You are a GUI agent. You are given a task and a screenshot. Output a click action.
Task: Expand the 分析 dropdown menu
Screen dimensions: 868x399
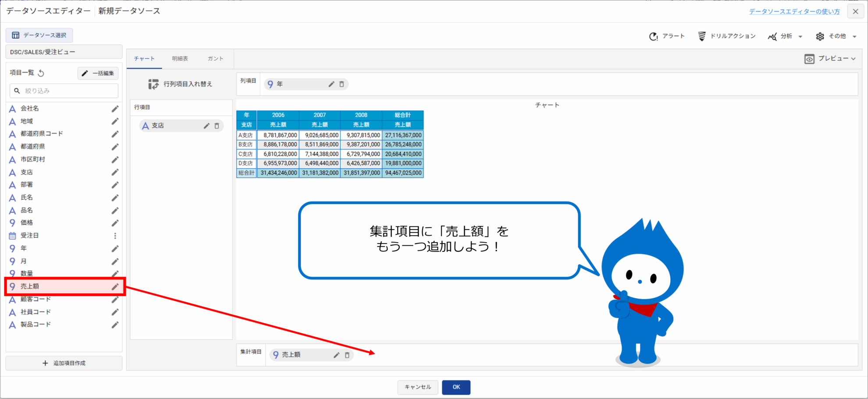pyautogui.click(x=785, y=36)
